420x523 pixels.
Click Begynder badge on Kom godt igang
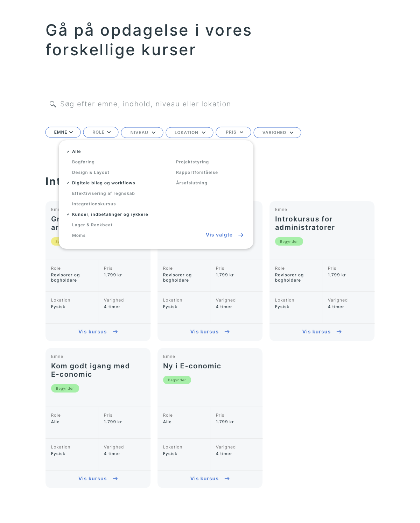(65, 388)
